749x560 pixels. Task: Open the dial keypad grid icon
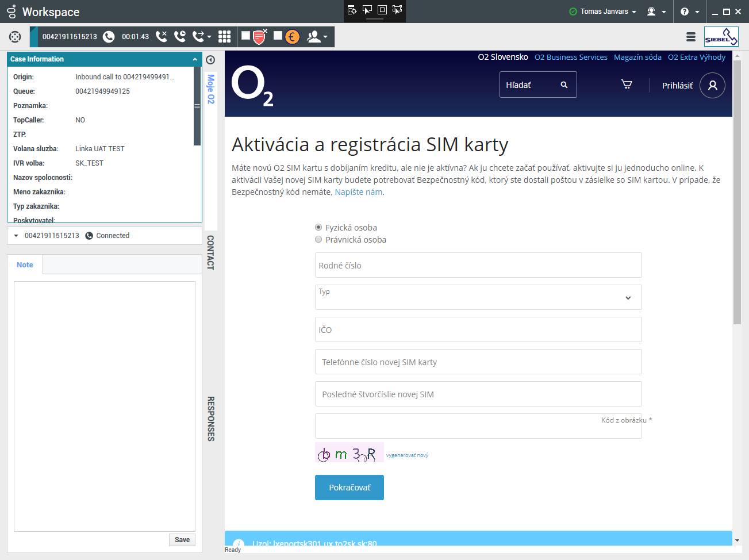click(x=224, y=37)
